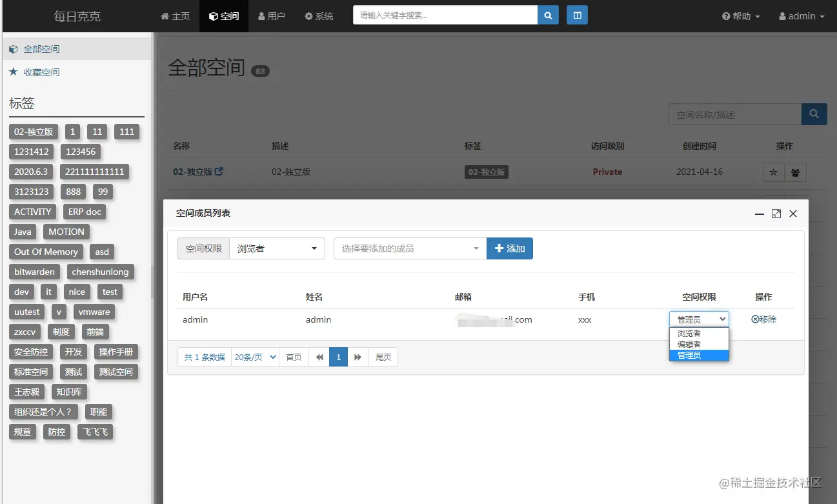
Task: Select the 空间 nav tab
Action: 224,16
